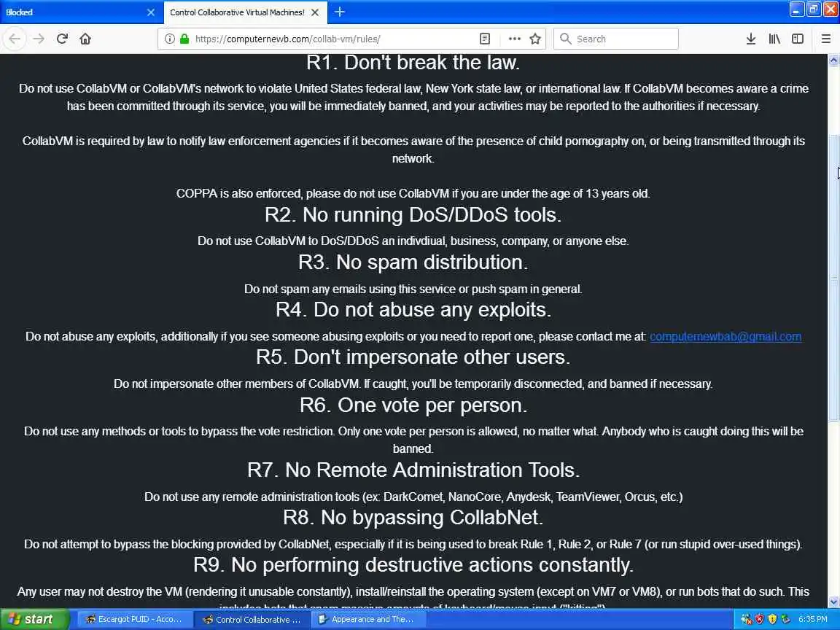Viewport: 840px width, 630px height.
Task: Open a new browser tab
Action: 340,12
